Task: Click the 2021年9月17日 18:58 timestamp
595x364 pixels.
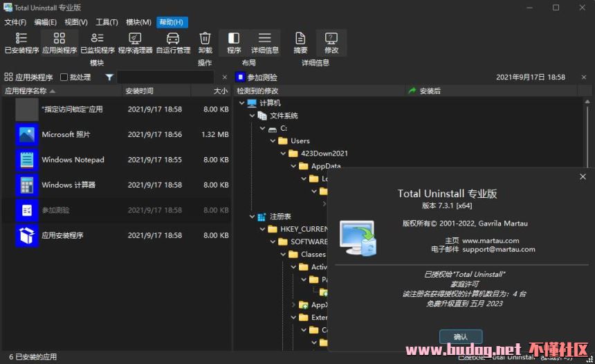Action: pos(531,77)
